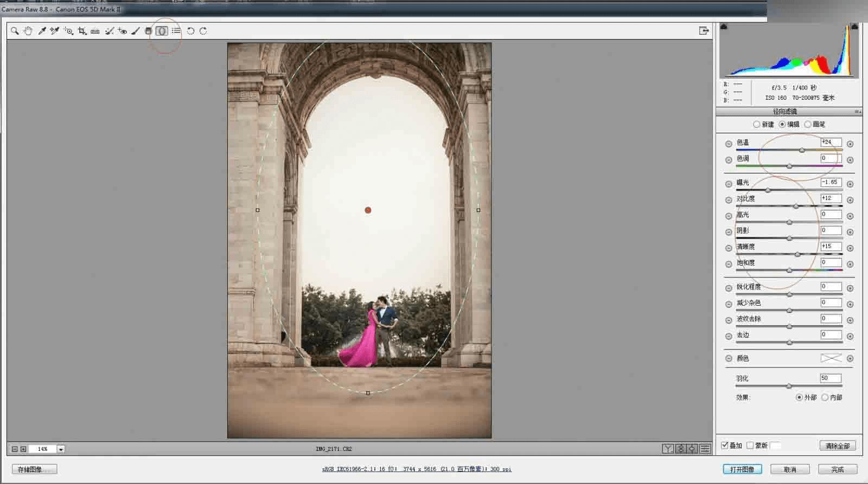The height and width of the screenshot is (484, 868).
Task: Pick the White Balance eyedropper tool
Action: click(42, 31)
